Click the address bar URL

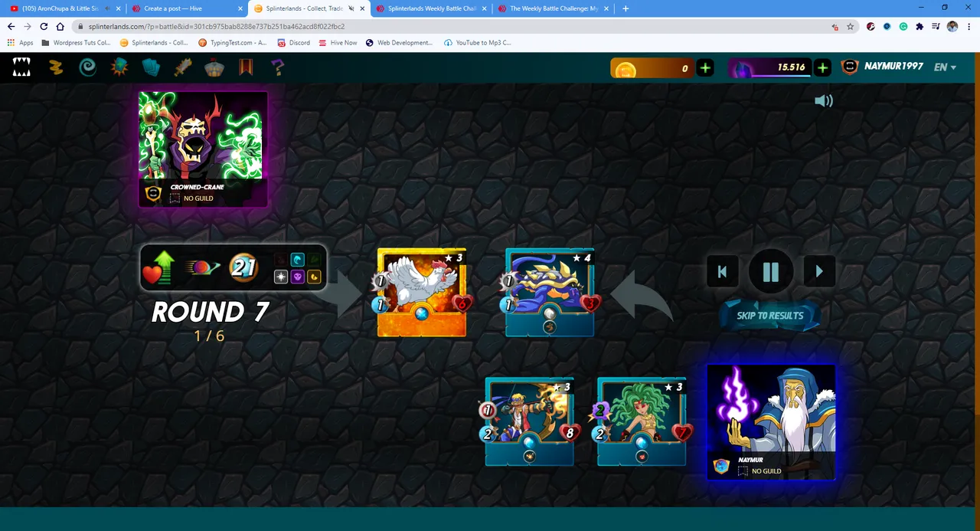coord(217,26)
